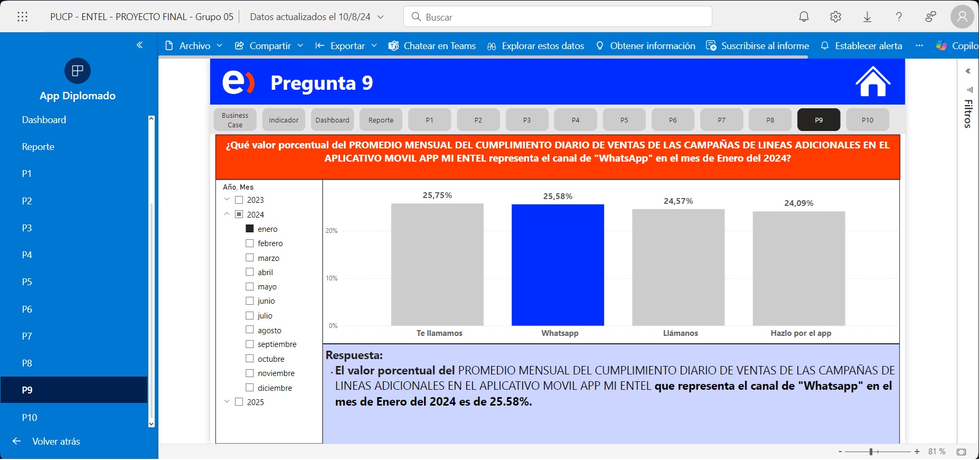This screenshot has height=460, width=980.
Task: Click the feedback people icon
Action: tap(931, 17)
